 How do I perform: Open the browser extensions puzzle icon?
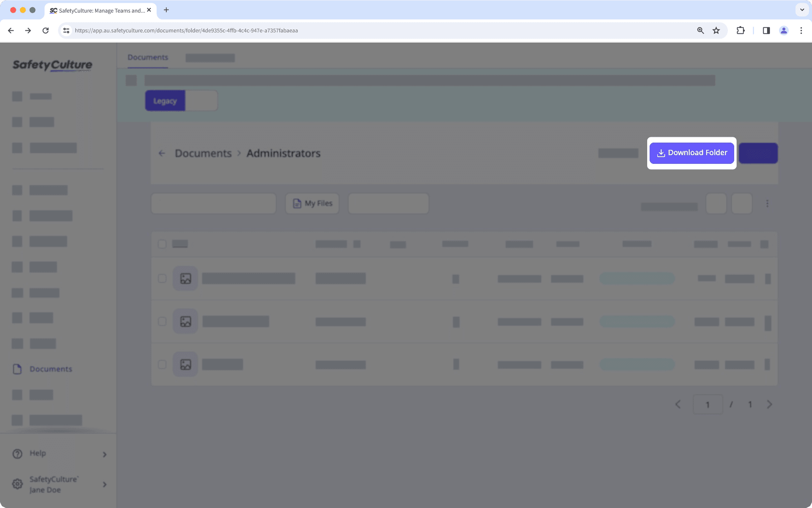click(740, 30)
